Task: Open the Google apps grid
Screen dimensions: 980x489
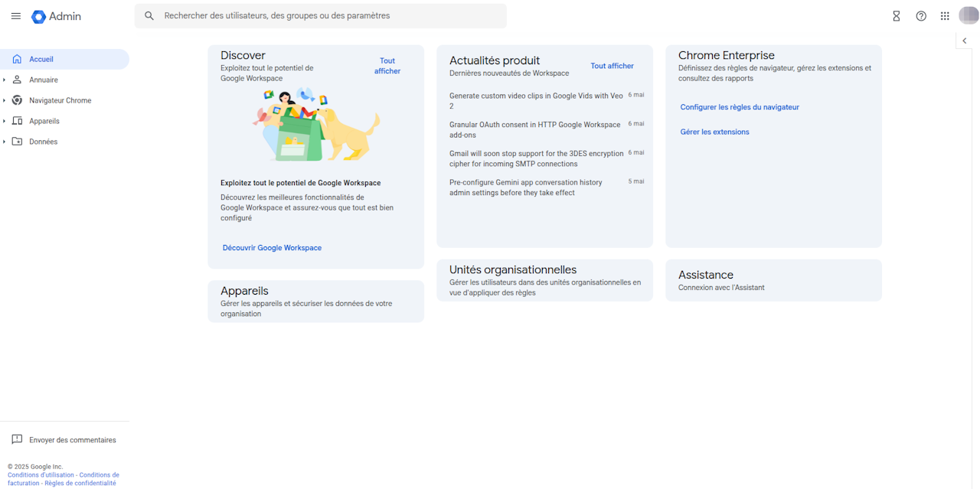Action: [945, 16]
